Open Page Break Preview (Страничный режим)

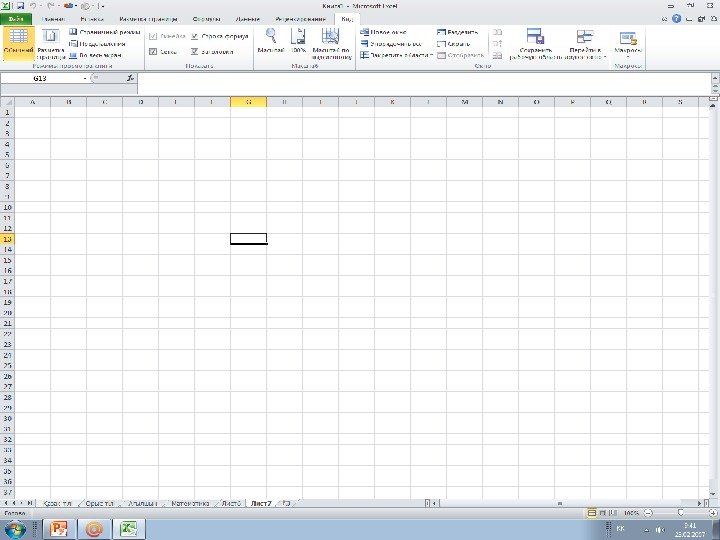(x=105, y=32)
